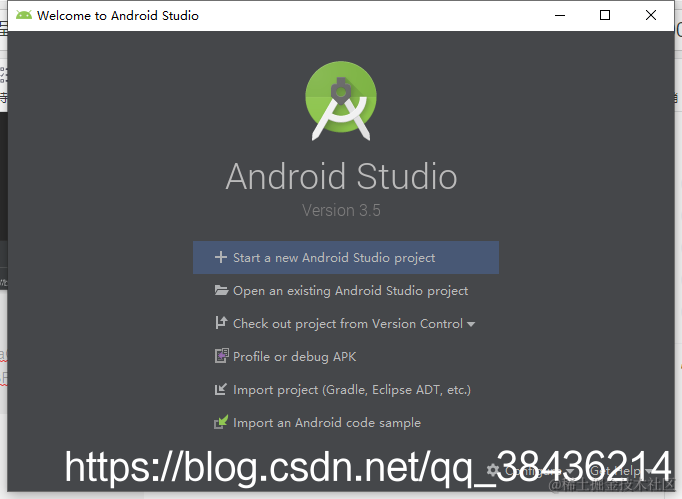Expand the Version Control dropdown arrow
The height and width of the screenshot is (499, 682).
click(471, 324)
